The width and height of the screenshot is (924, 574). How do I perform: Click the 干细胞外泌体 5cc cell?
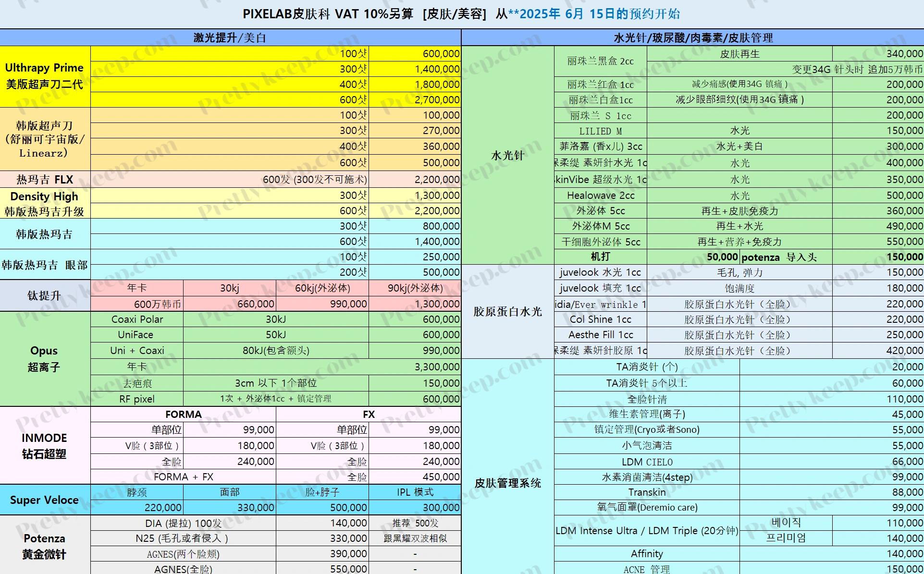pyautogui.click(x=601, y=242)
